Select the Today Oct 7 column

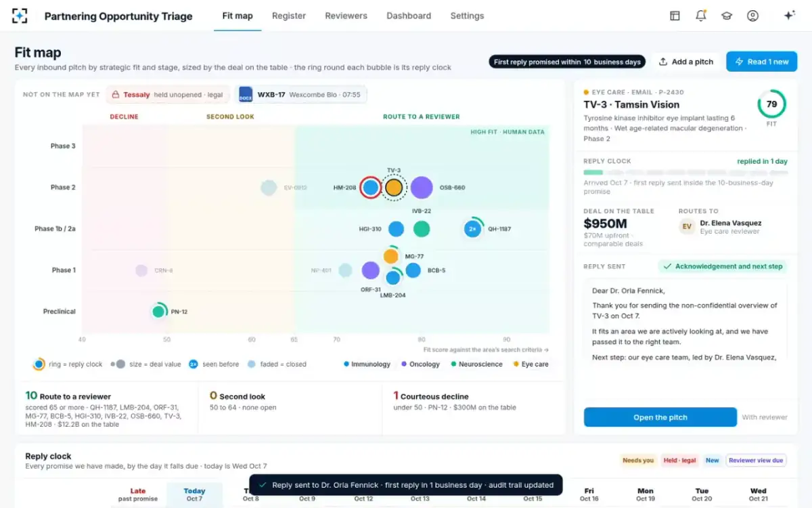[194, 494]
